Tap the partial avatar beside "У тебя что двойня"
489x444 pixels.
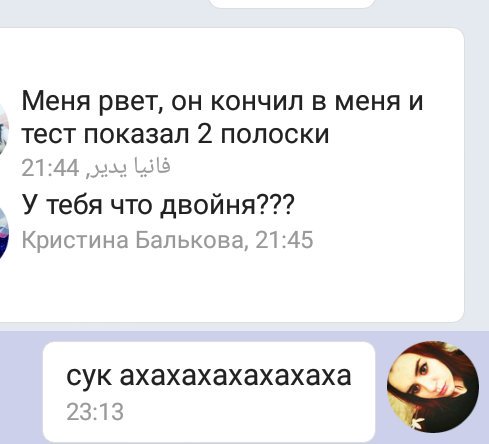(x=3, y=233)
